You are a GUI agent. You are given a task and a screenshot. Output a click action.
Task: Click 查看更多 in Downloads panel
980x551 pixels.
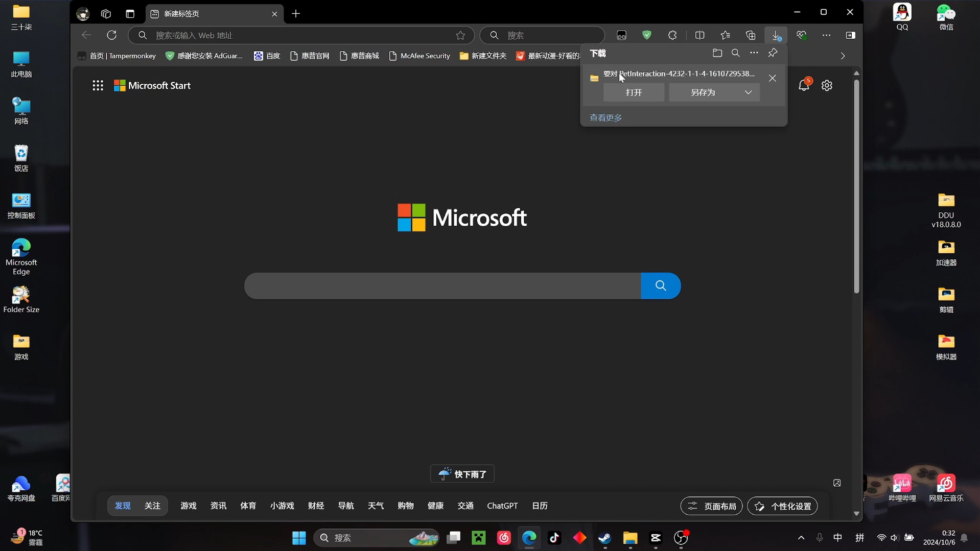coord(605,117)
